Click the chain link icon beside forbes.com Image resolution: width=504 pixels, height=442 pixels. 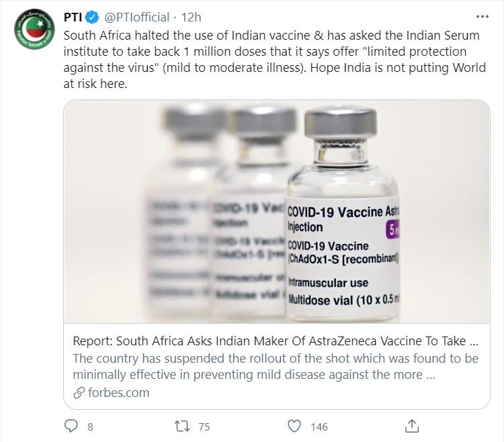tap(79, 392)
